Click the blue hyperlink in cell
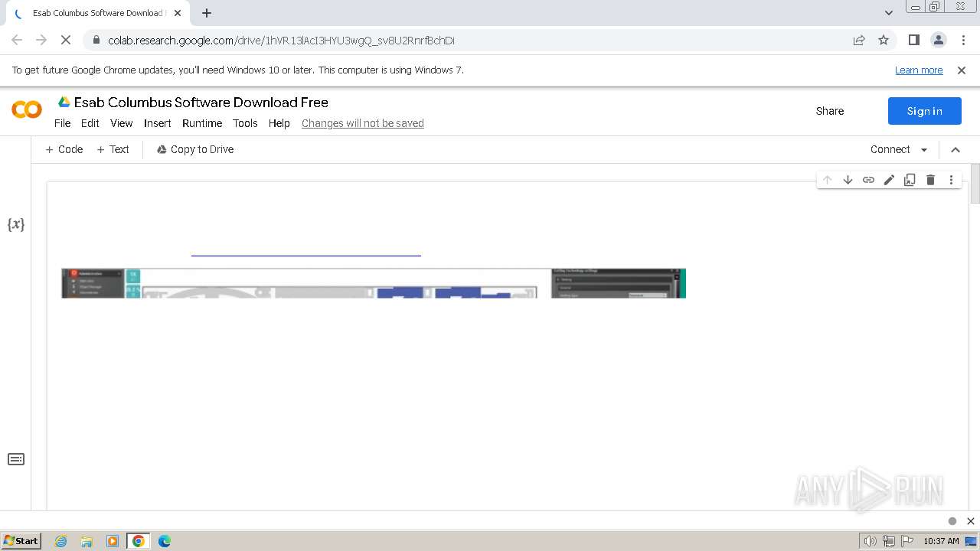The image size is (980, 551). (306, 255)
